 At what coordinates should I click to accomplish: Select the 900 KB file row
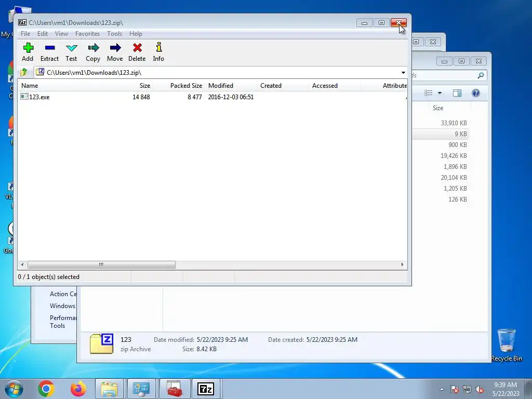[x=457, y=144]
